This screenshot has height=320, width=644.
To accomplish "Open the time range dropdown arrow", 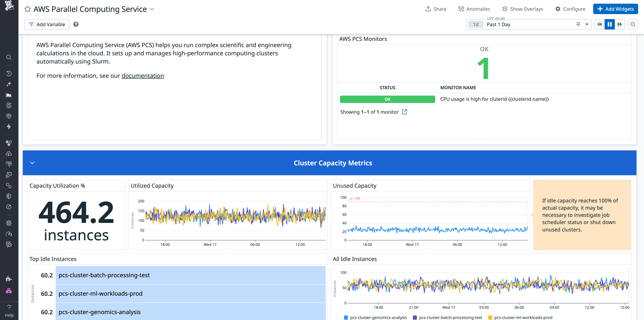I will coord(586,24).
